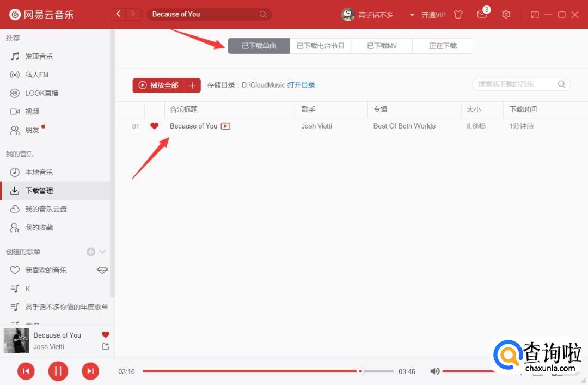
Task: Go to the previous track
Action: tap(26, 371)
